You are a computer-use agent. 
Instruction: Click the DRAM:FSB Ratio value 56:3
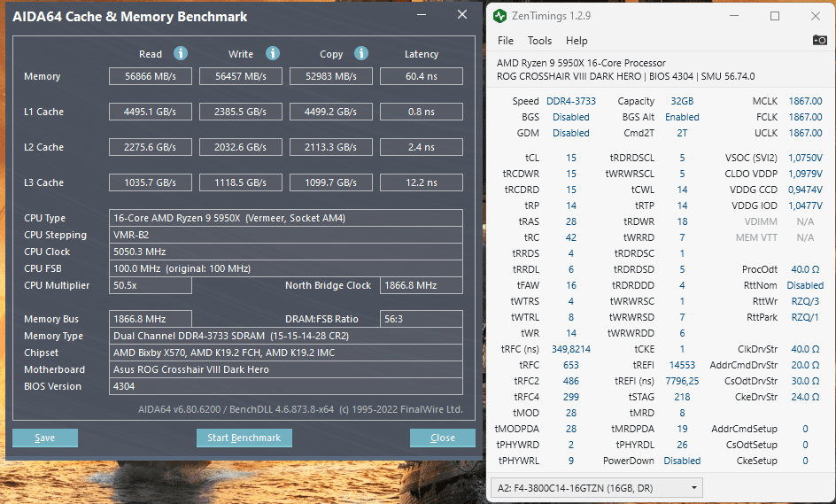422,319
